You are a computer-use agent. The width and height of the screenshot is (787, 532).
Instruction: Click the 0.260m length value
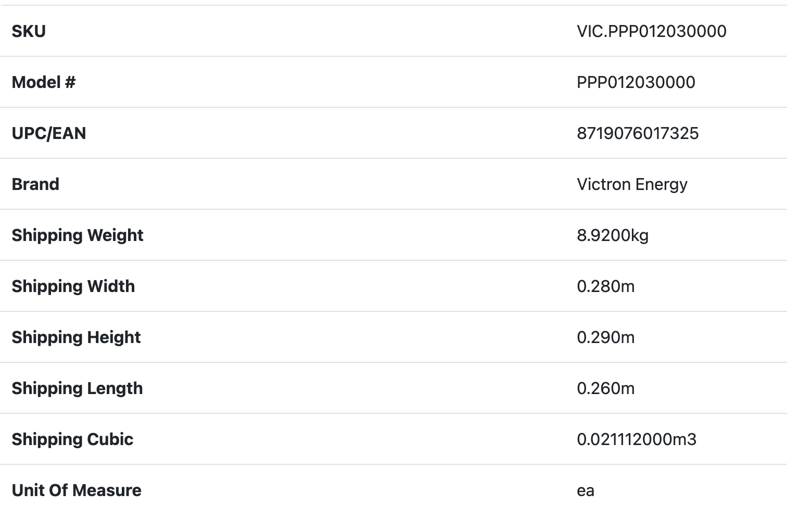[x=605, y=388]
